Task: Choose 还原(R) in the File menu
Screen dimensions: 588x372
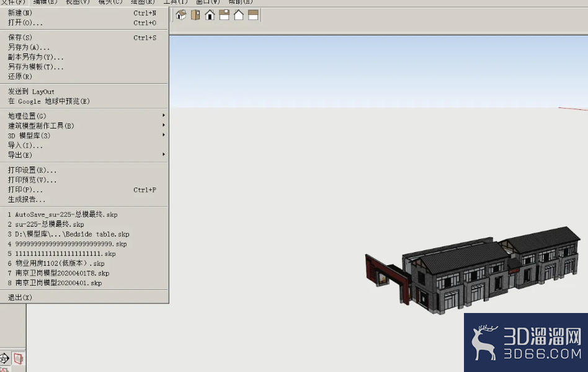Action: (84, 76)
